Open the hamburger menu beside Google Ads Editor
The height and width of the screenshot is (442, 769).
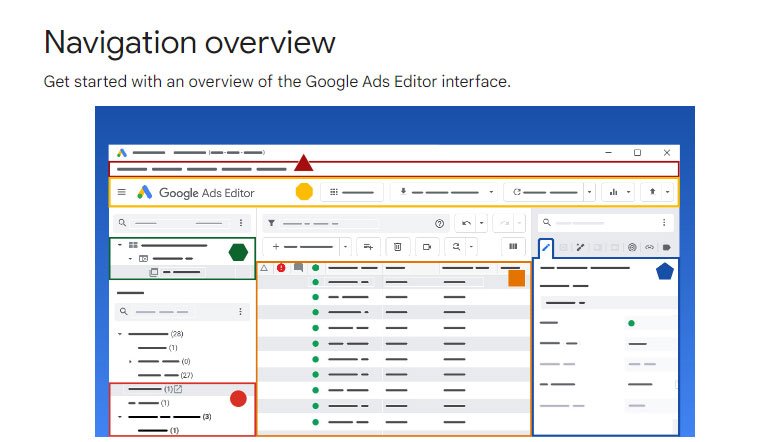coord(122,192)
